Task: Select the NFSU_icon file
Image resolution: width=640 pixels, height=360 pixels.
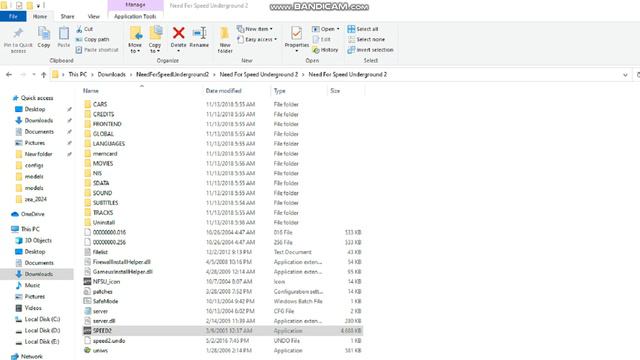Action: pyautogui.click(x=106, y=282)
